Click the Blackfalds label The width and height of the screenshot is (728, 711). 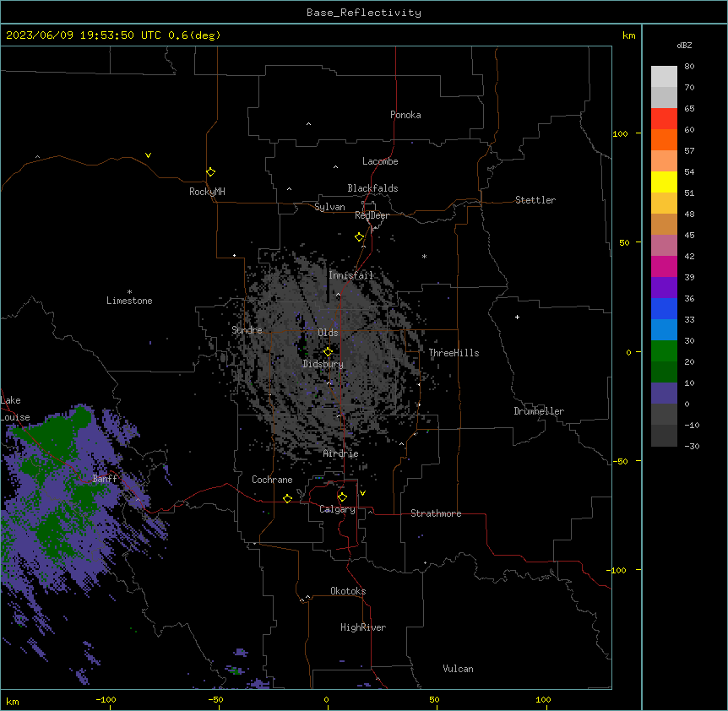point(372,188)
